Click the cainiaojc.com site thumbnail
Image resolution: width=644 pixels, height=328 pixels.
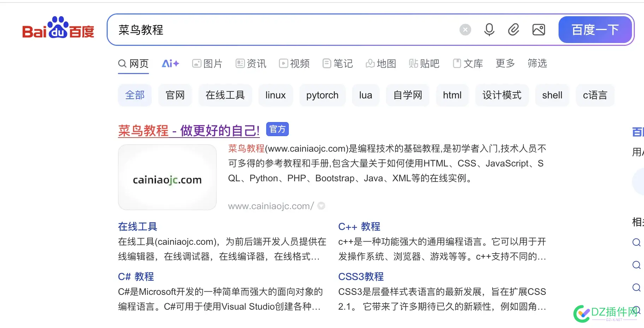click(x=167, y=177)
